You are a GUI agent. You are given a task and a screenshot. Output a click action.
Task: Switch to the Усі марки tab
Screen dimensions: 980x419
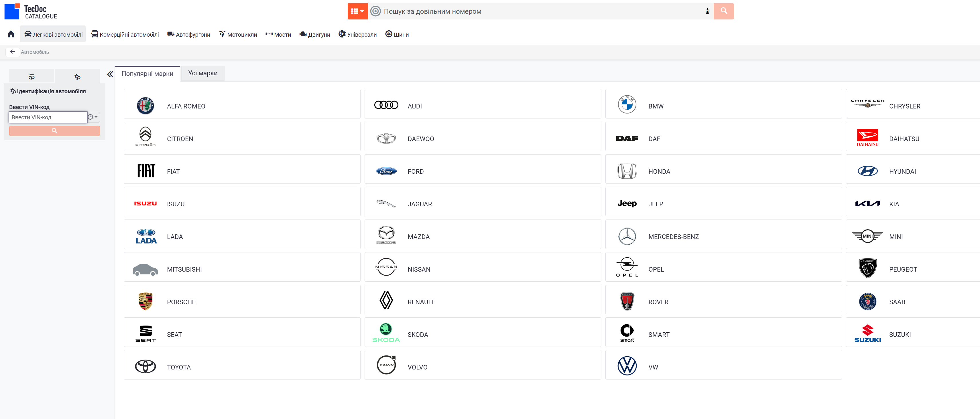pyautogui.click(x=203, y=73)
